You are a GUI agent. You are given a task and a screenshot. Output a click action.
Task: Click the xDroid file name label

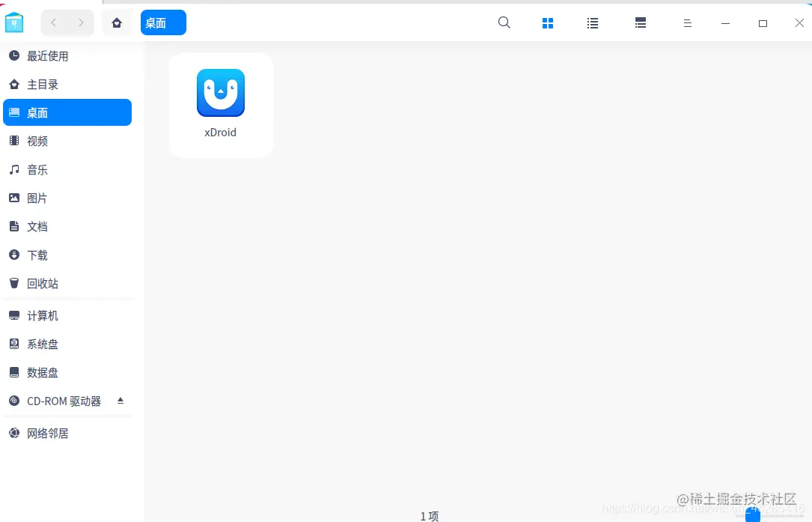(221, 133)
